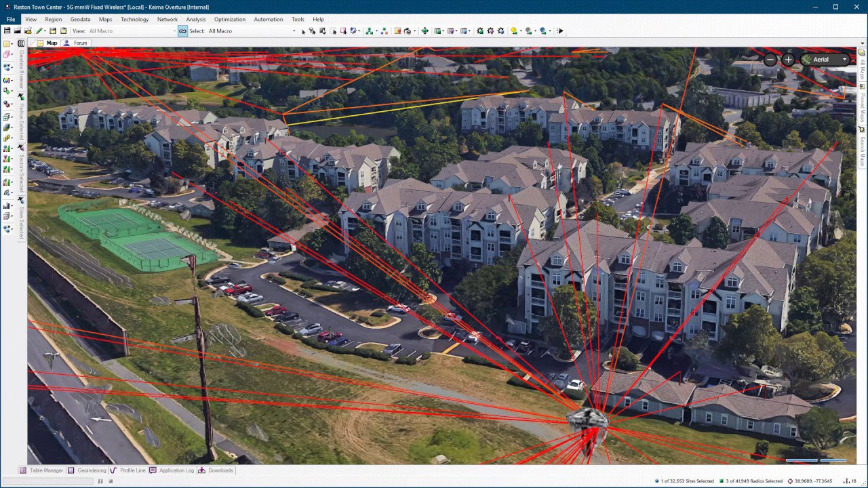Open the Geoindexing panel
Screen dimensions: 868x488
(x=87, y=470)
